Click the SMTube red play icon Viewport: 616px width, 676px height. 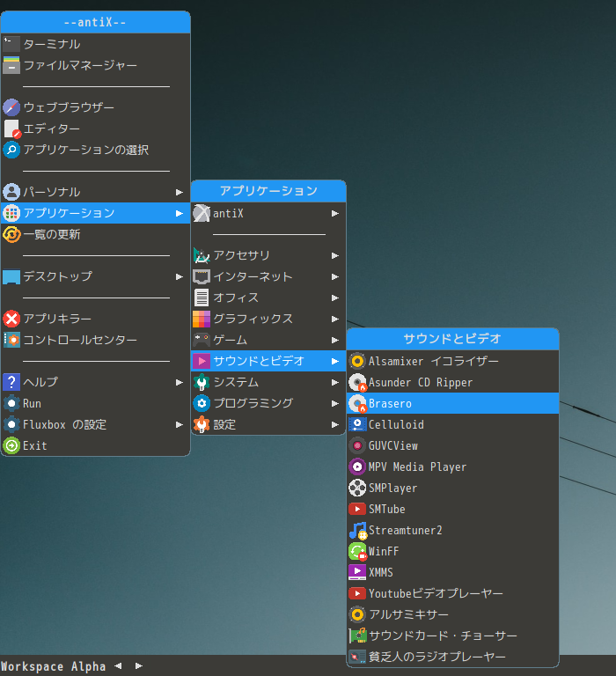coord(357,509)
